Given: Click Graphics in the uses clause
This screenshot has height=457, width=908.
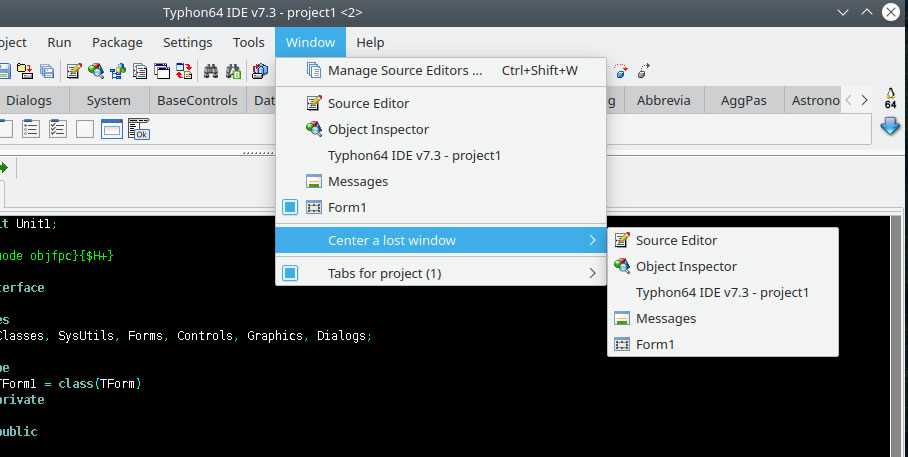Looking at the screenshot, I should tap(275, 336).
